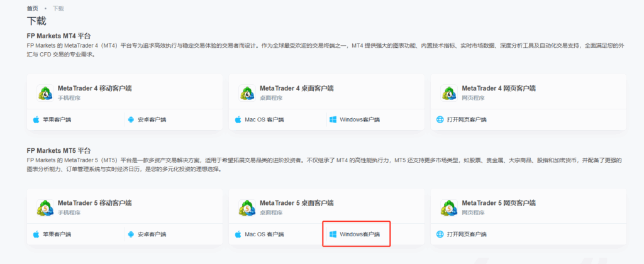Click the MetaTrader 5 桌面客户端 card title

click(x=296, y=203)
